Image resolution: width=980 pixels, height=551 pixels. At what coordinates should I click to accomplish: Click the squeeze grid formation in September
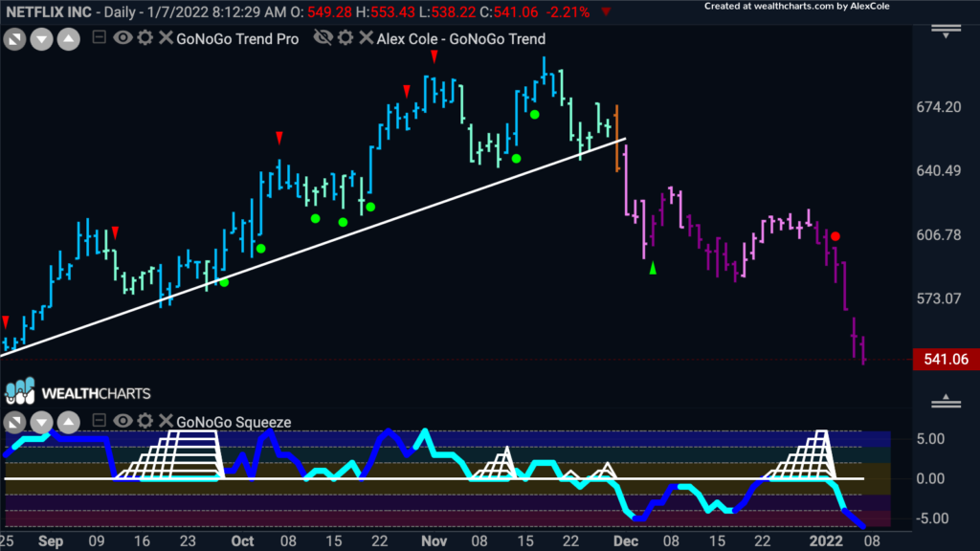170,455
